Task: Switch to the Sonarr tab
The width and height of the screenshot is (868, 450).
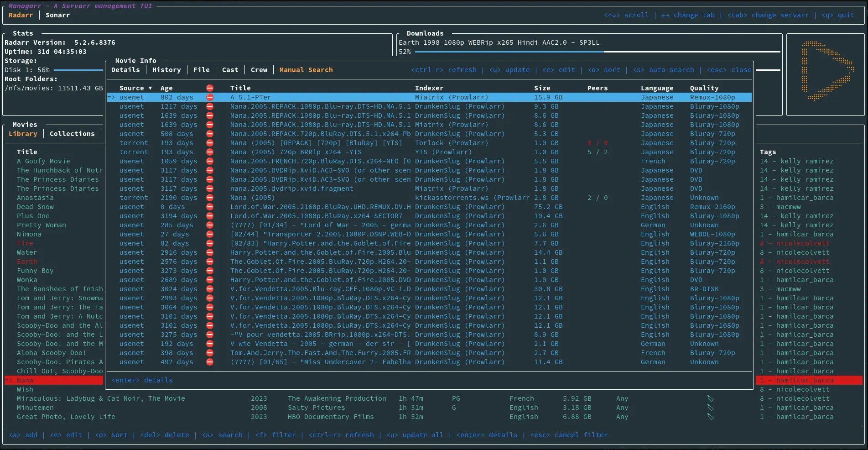Action: point(58,15)
